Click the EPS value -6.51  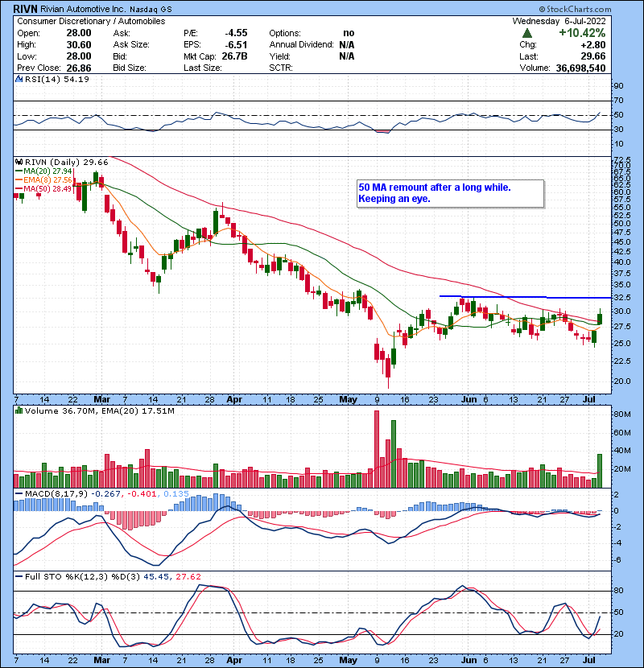tap(236, 45)
